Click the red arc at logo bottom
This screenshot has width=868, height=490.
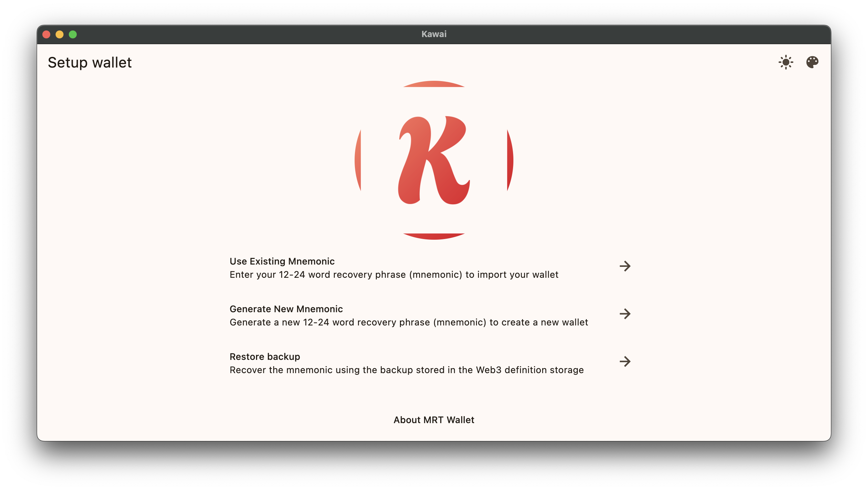click(434, 236)
